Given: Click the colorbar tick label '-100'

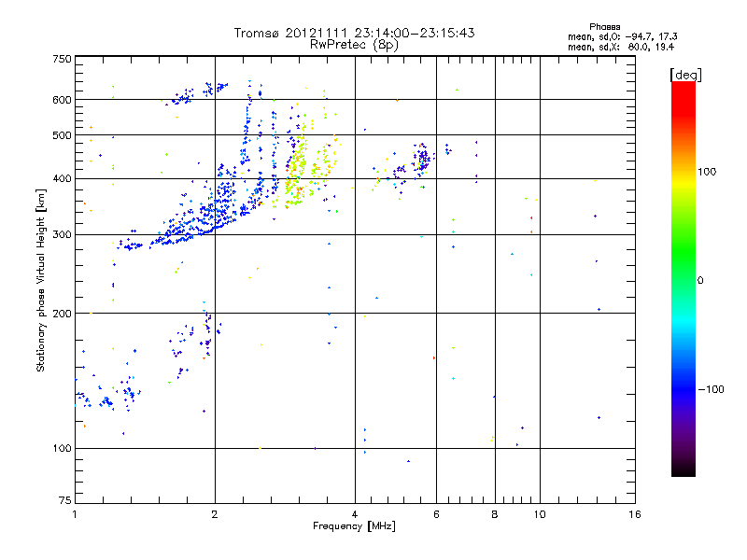Looking at the screenshot, I should click(711, 389).
